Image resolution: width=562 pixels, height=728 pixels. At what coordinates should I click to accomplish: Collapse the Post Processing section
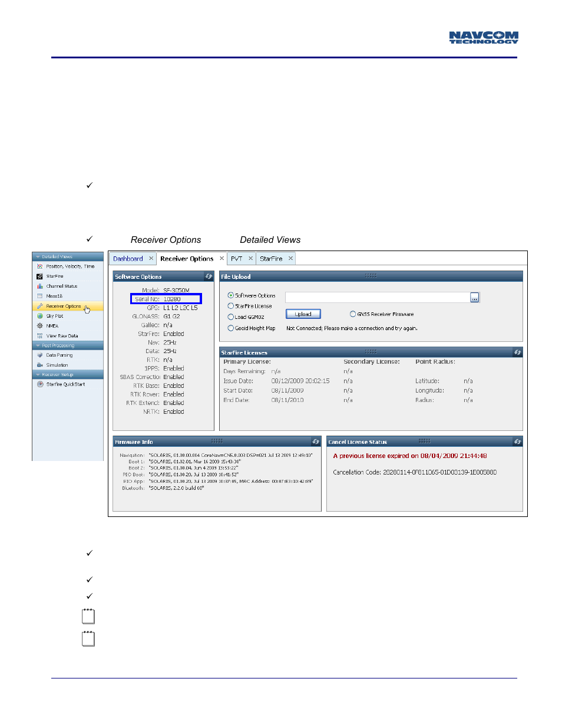coord(38,346)
